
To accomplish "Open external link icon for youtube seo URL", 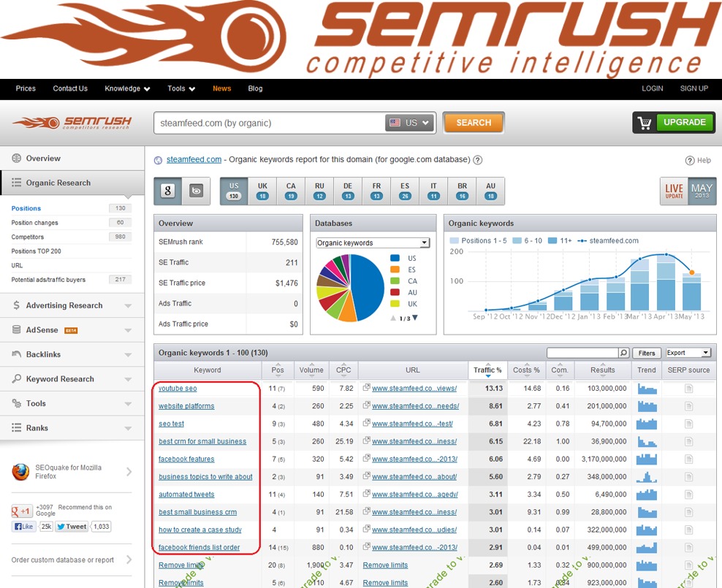I will 367,387.
